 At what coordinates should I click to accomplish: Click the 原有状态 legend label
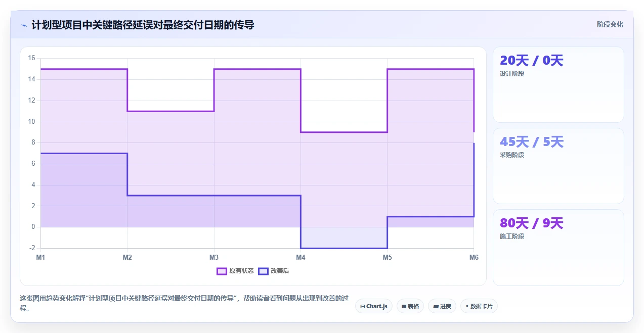point(241,271)
